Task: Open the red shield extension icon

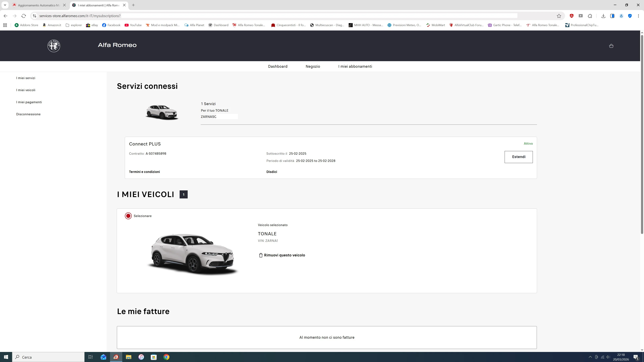Action: coord(572,16)
